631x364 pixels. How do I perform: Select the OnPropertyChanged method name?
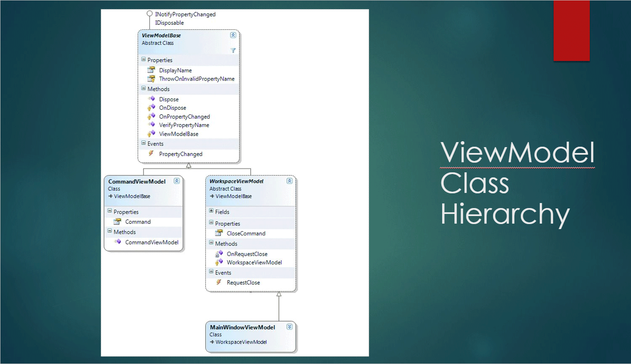tap(184, 116)
